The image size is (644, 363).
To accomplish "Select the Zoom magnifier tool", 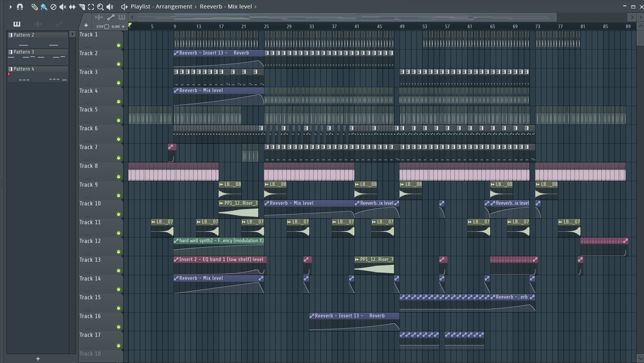I will (x=100, y=7).
